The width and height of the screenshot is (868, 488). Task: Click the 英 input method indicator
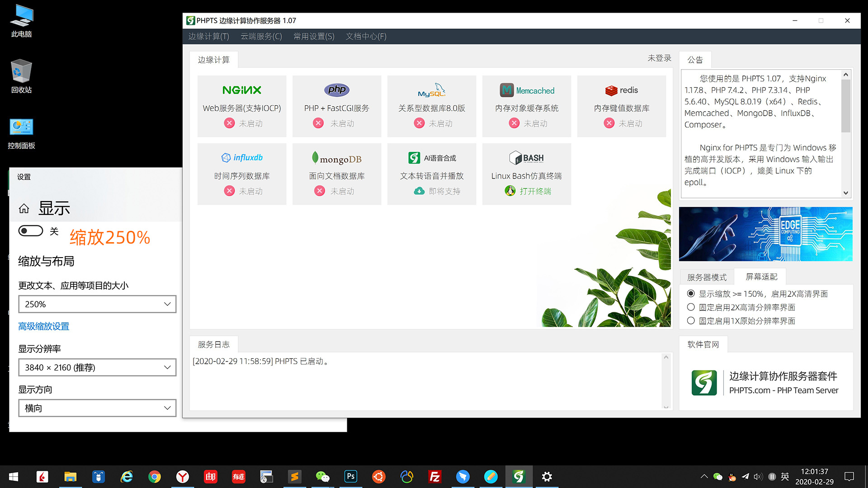pyautogui.click(x=785, y=477)
